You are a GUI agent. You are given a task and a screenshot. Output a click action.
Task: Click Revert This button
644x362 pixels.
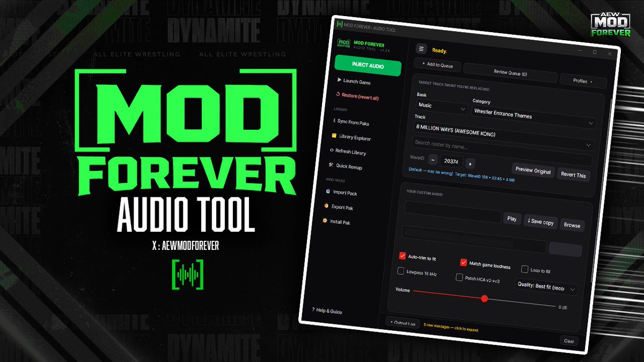(x=573, y=175)
